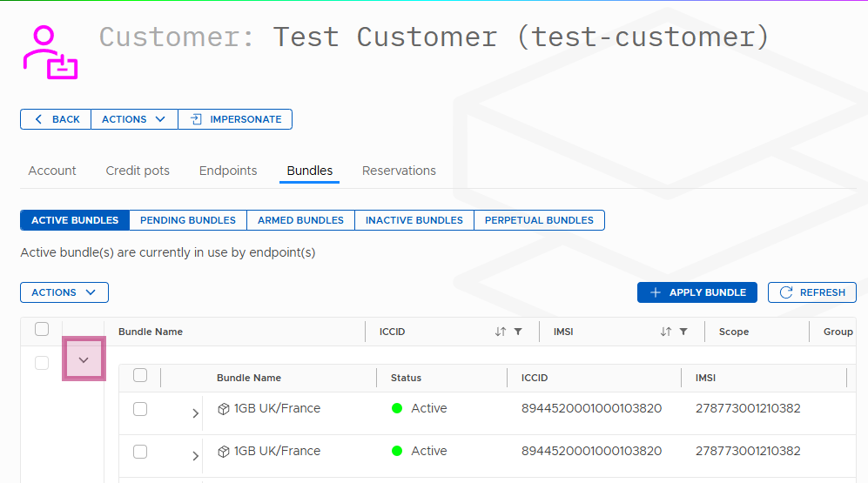Click the Scope column header
Viewport: 868px width, 483px height.
point(733,332)
